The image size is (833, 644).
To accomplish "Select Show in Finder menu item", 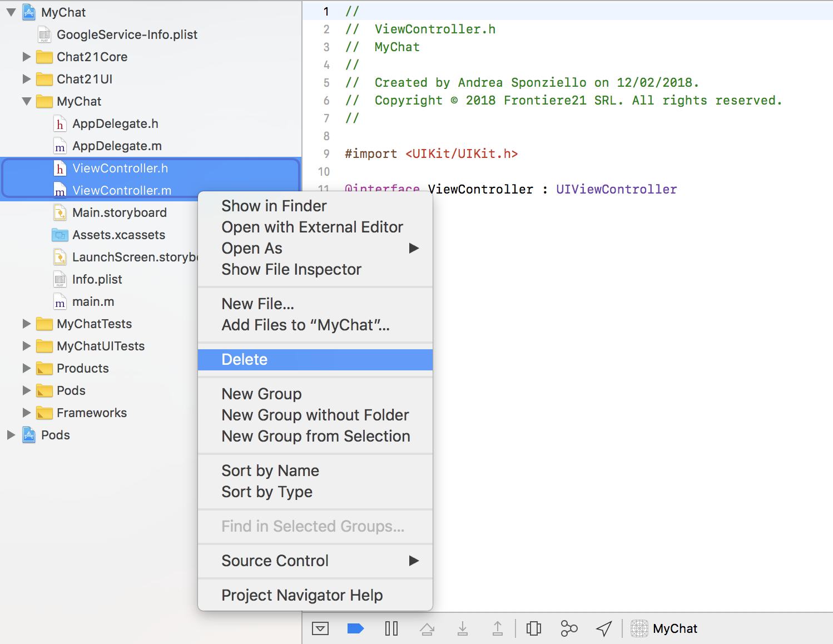I will pyautogui.click(x=274, y=206).
